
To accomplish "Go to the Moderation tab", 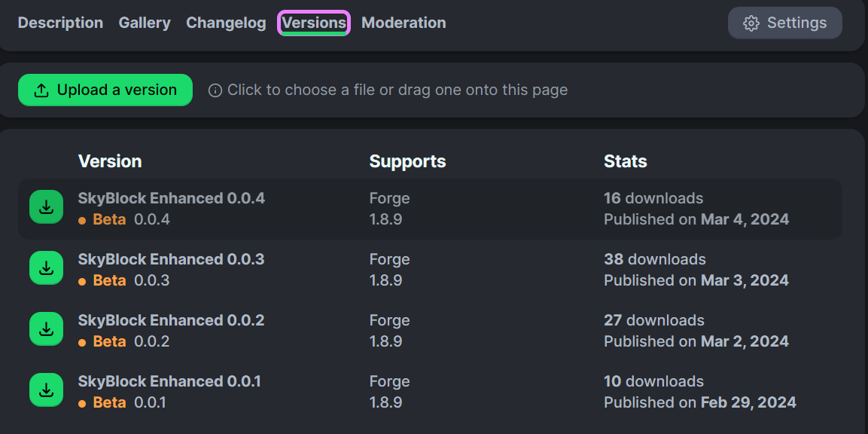I will point(404,23).
